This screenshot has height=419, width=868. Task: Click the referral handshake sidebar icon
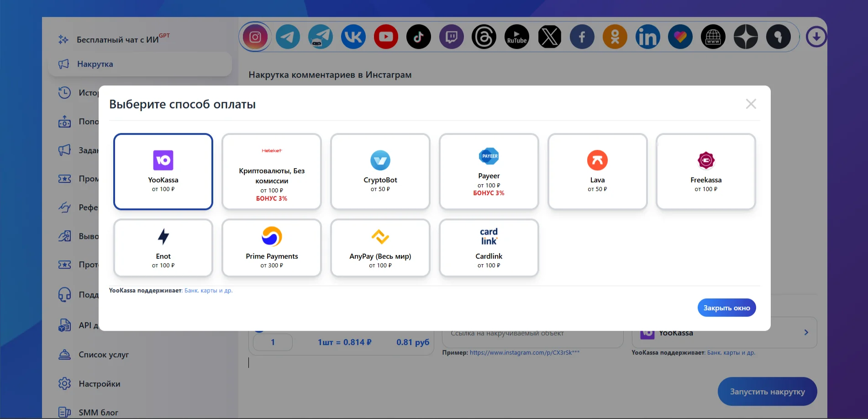tap(64, 207)
